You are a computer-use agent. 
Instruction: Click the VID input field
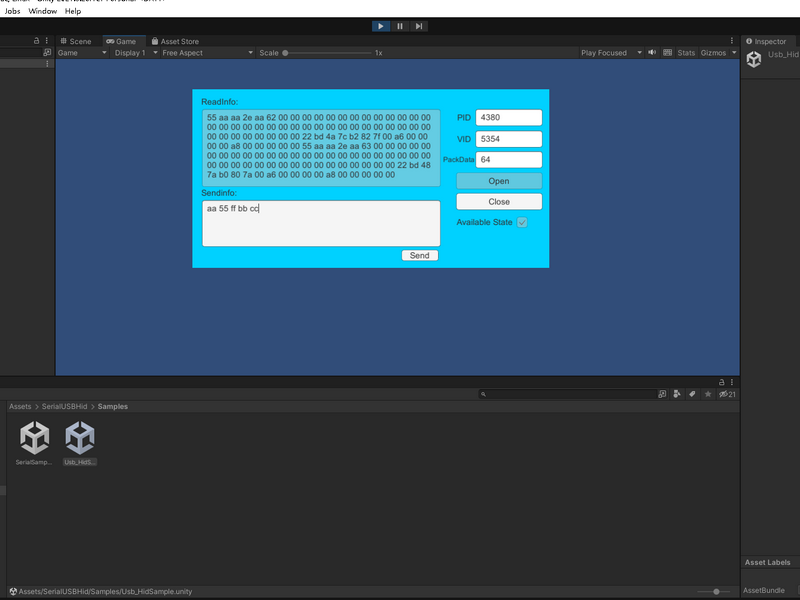tap(509, 139)
